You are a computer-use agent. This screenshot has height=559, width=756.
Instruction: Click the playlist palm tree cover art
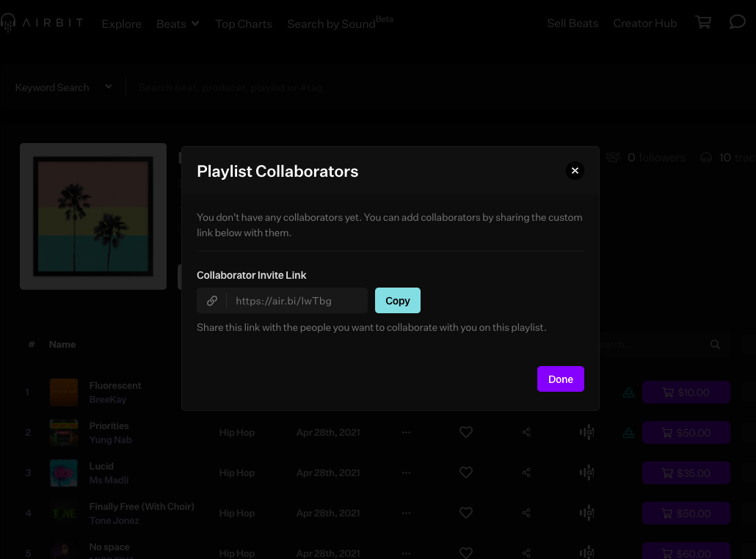[93, 216]
